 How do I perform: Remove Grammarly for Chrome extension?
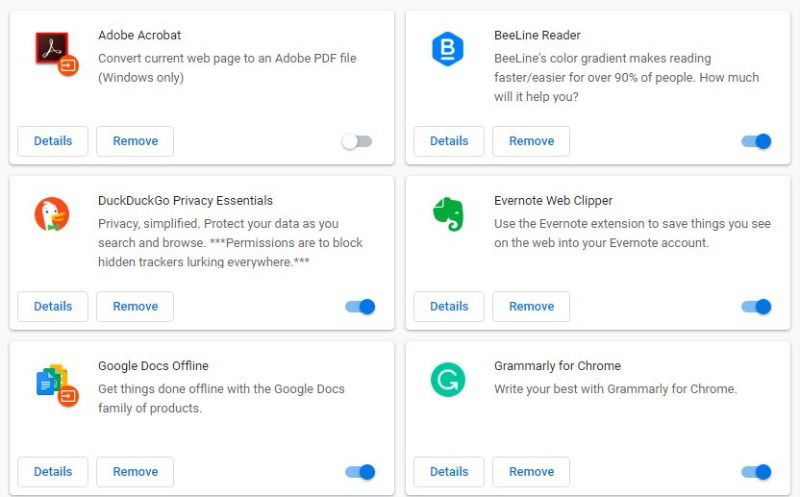click(531, 471)
